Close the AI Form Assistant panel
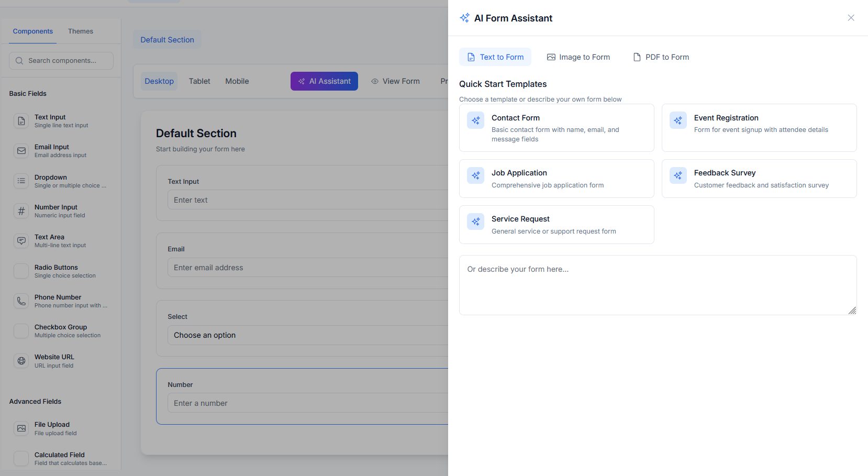This screenshot has height=476, width=868. (x=851, y=18)
